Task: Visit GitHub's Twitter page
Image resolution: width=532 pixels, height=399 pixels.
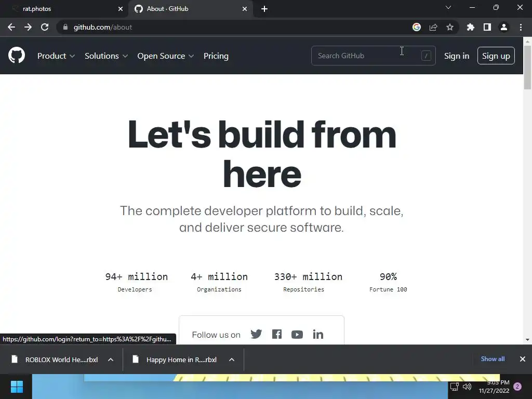Action: 256,334
